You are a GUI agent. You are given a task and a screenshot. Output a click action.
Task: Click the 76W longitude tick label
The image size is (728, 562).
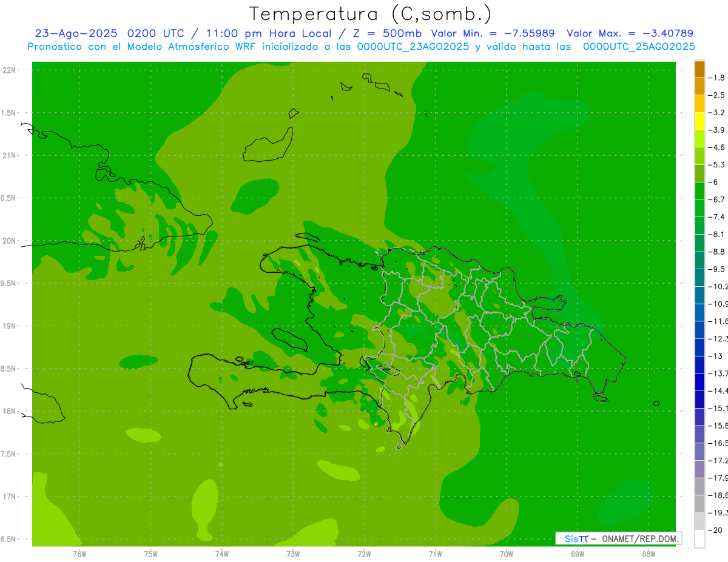pos(79,554)
